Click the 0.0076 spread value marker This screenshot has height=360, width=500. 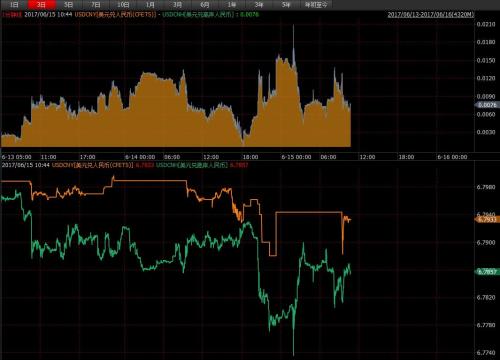pos(486,105)
